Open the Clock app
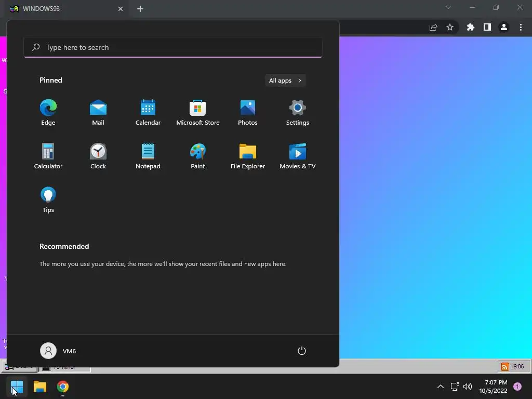The image size is (532, 399). click(98, 156)
